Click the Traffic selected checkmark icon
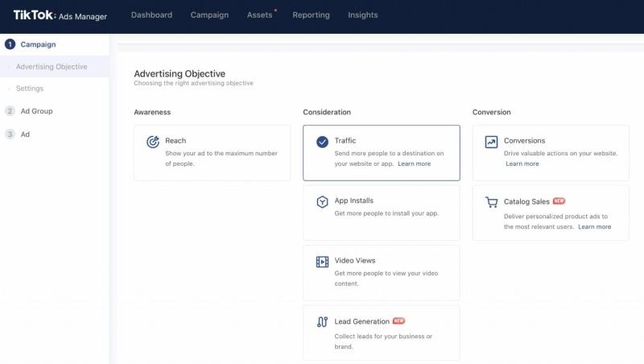The image size is (644, 364). [323, 142]
